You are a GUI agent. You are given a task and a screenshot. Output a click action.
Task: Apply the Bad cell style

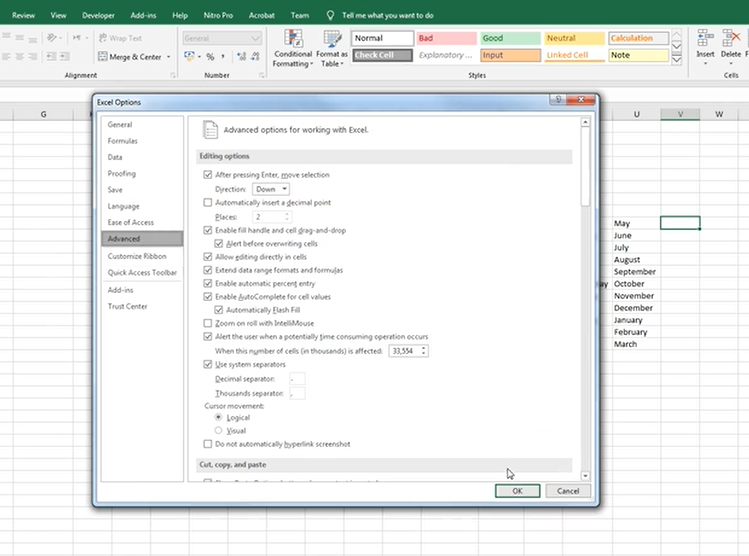[x=446, y=38]
